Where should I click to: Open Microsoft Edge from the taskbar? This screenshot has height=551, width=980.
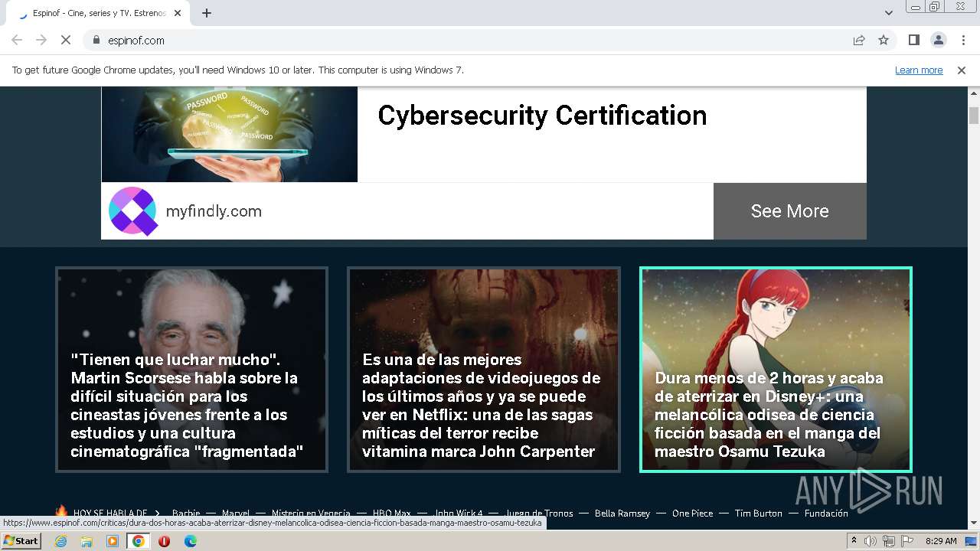point(191,541)
